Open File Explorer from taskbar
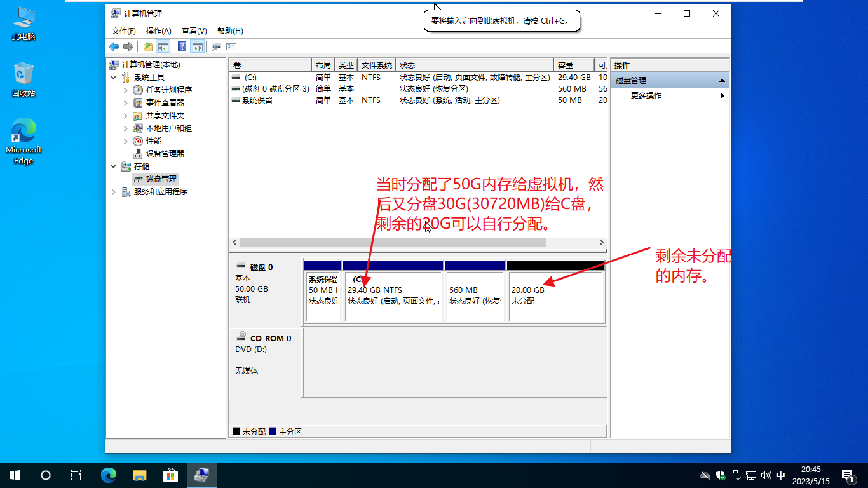The width and height of the screenshot is (868, 488). coord(140,475)
